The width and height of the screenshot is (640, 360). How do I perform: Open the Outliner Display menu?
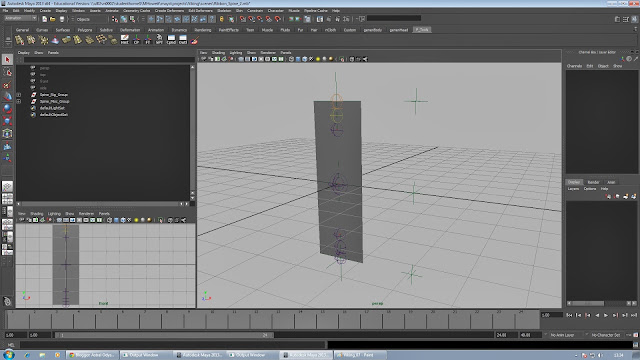(x=24, y=53)
